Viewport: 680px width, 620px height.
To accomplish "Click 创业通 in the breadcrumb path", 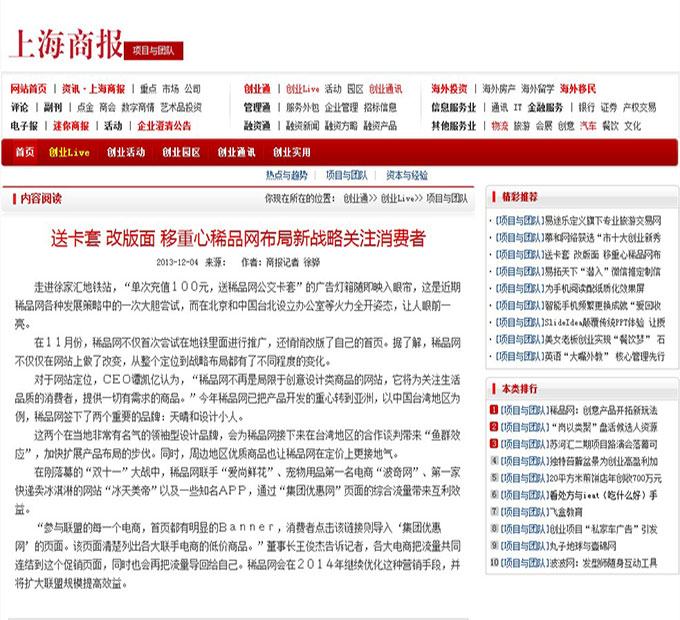I will coord(356,199).
